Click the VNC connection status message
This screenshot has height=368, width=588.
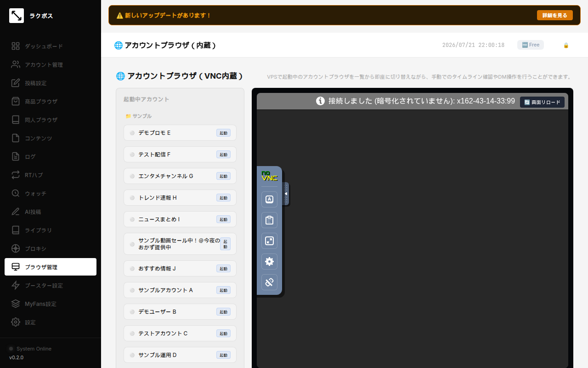(415, 101)
